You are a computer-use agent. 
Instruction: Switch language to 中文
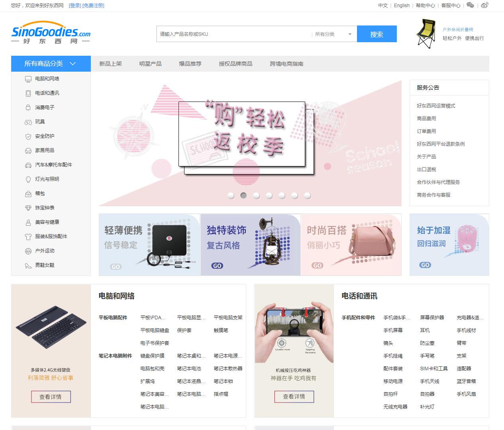(383, 6)
